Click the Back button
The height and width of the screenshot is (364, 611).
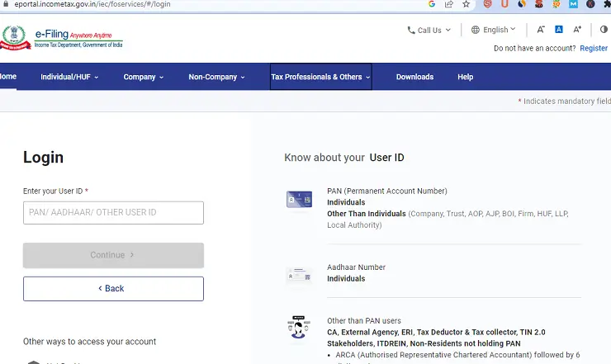tap(113, 289)
